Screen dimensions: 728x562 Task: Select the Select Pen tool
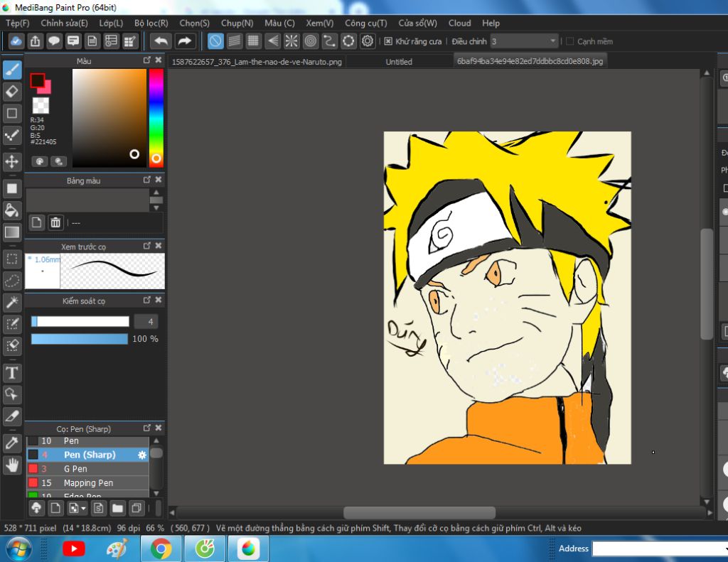click(12, 324)
